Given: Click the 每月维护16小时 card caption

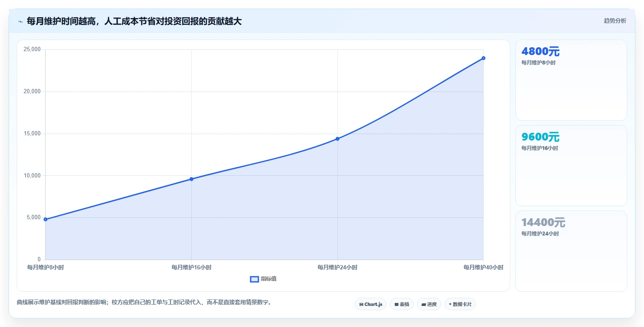Looking at the screenshot, I should 540,148.
